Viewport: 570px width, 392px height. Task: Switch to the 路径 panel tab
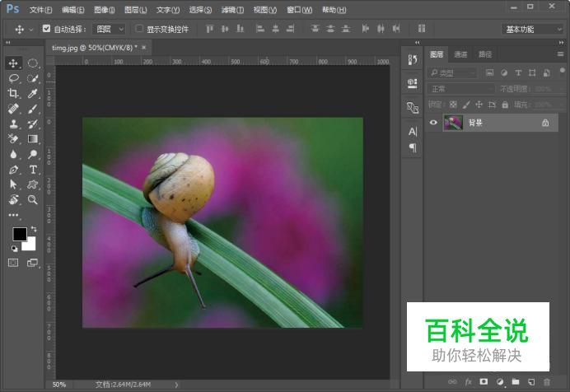click(x=485, y=54)
